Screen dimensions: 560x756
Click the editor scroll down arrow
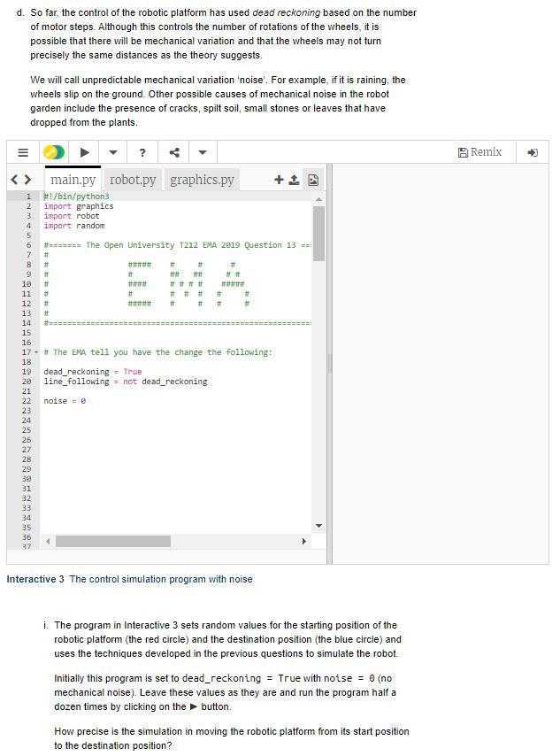pyautogui.click(x=318, y=526)
